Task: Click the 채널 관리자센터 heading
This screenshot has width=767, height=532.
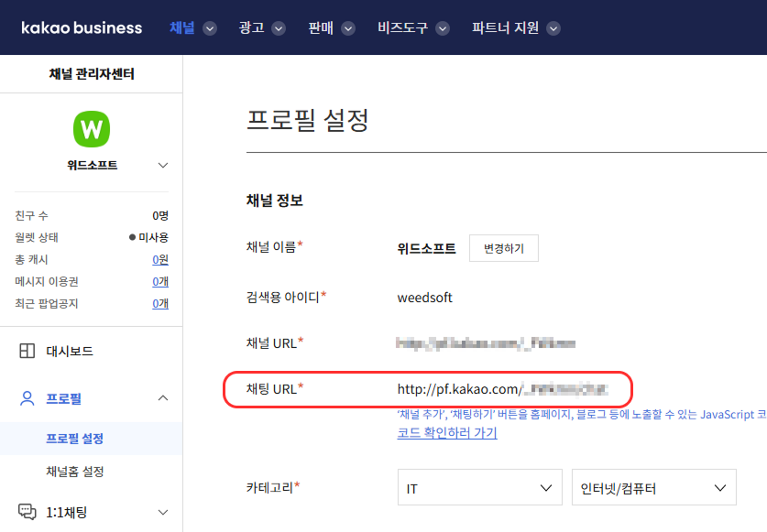Action: pos(92,74)
